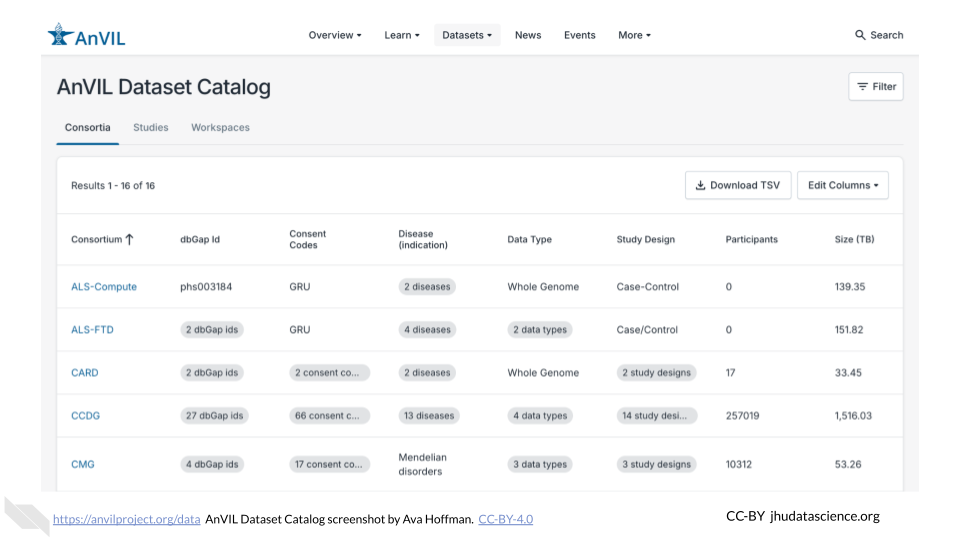Expand the More menu
960x540 pixels.
tap(634, 35)
